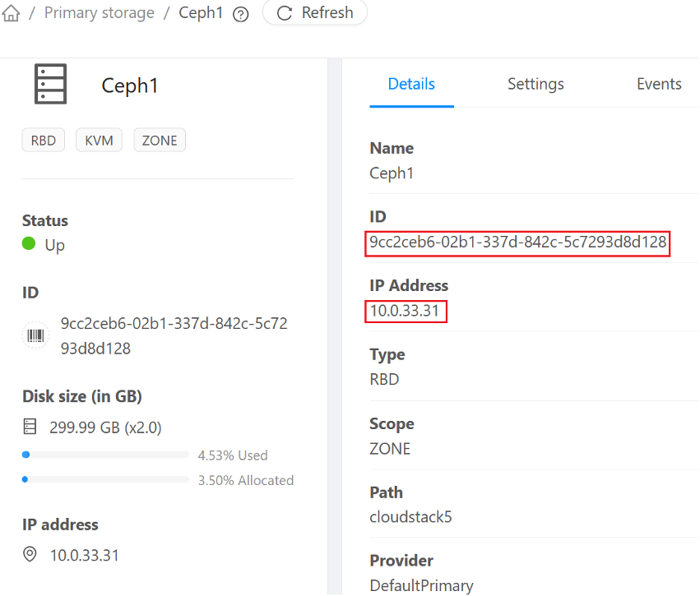Click the ZONE tag
The width and height of the screenshot is (700, 596).
point(160,141)
